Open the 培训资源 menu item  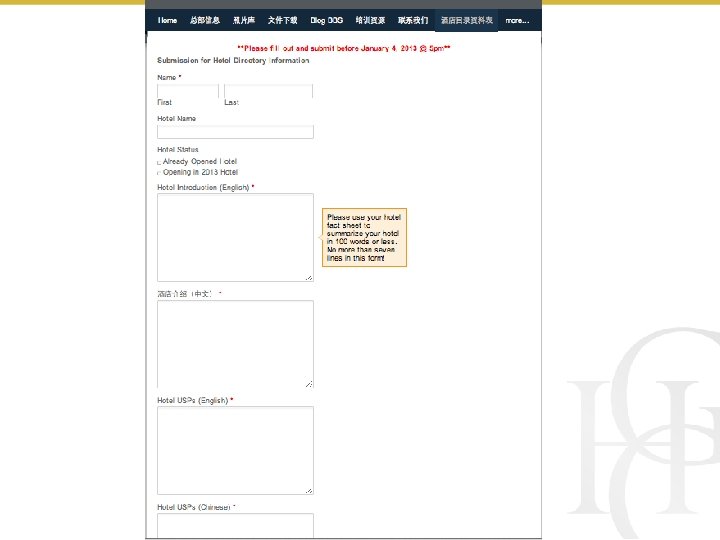click(370, 20)
